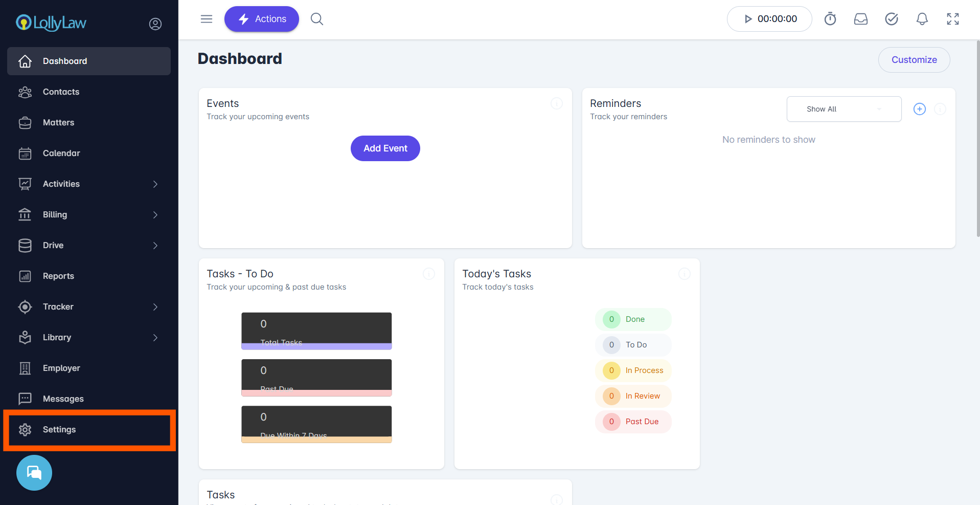This screenshot has height=505, width=980.
Task: Select the Total Tasks card
Action: [316, 331]
